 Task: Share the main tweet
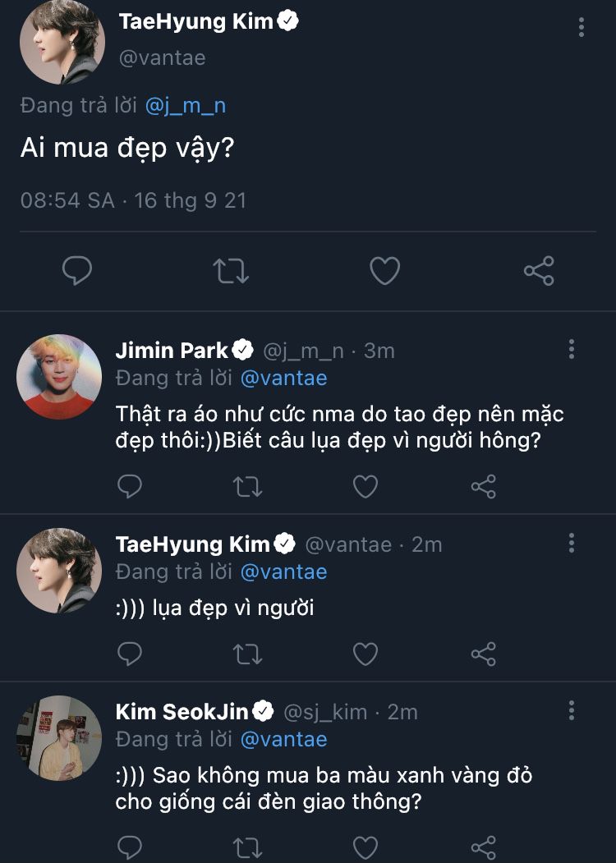coord(539,271)
